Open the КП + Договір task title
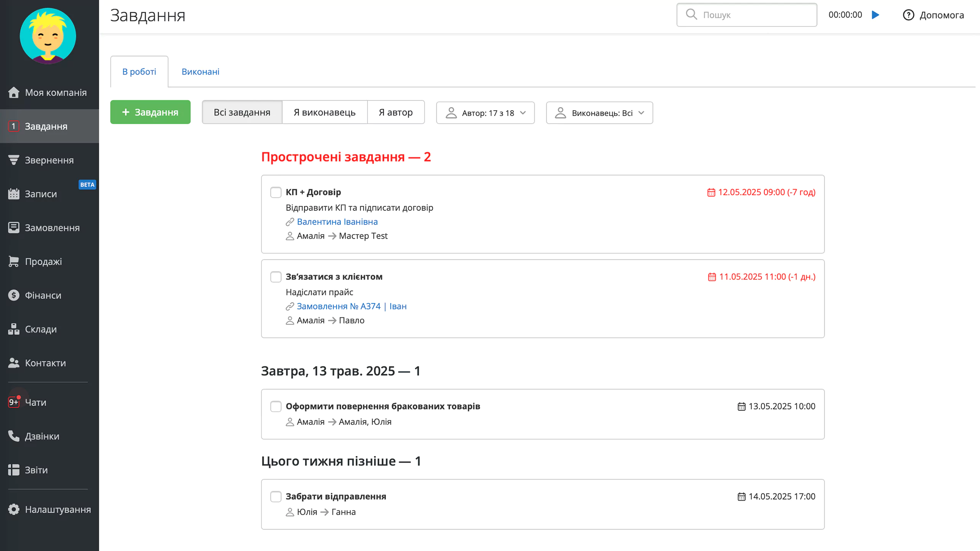The height and width of the screenshot is (551, 980). tap(313, 192)
